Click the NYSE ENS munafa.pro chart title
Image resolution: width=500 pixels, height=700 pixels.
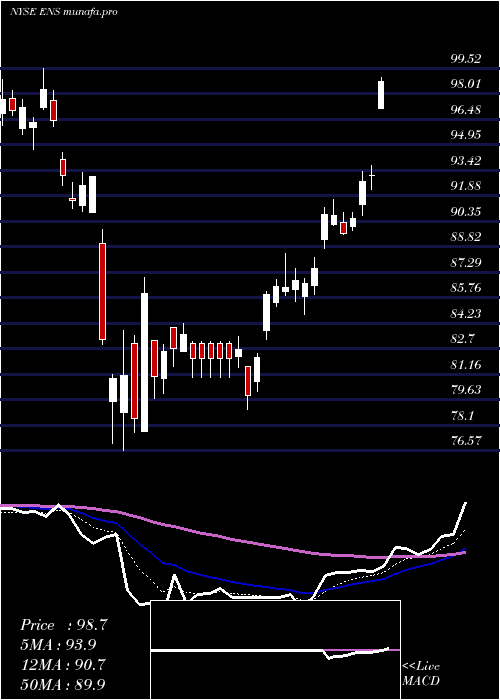pyautogui.click(x=64, y=12)
